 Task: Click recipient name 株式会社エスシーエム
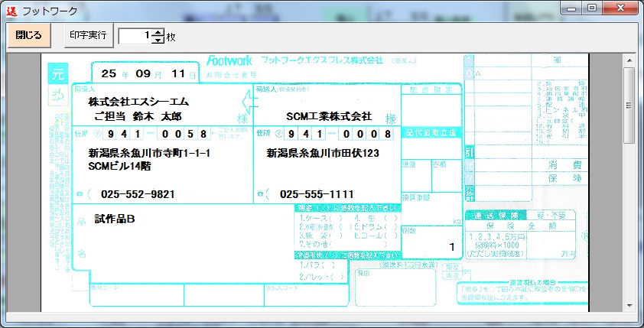tap(138, 102)
